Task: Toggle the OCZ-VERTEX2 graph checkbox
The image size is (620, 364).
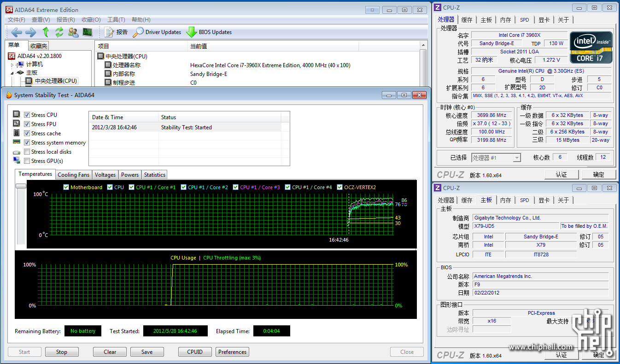Action: coord(340,187)
